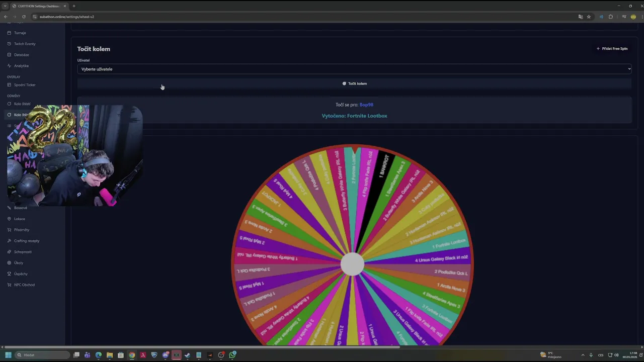Click 'Bossové' label in sidebar
The image size is (644, 362).
(21, 208)
